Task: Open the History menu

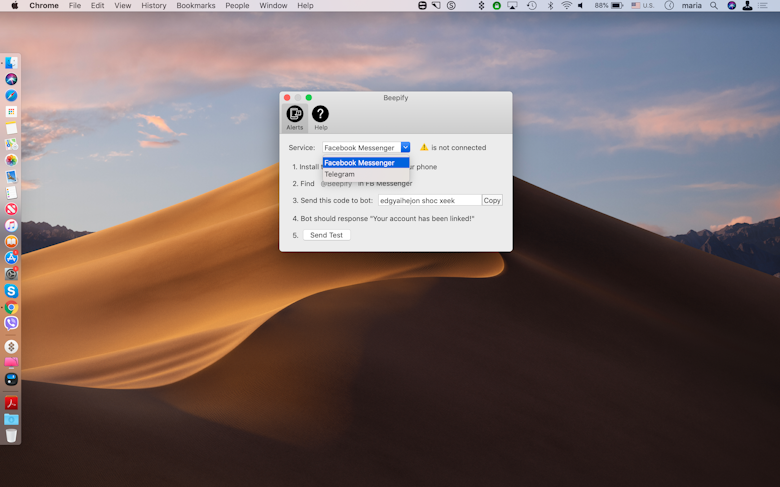Action: [154, 5]
